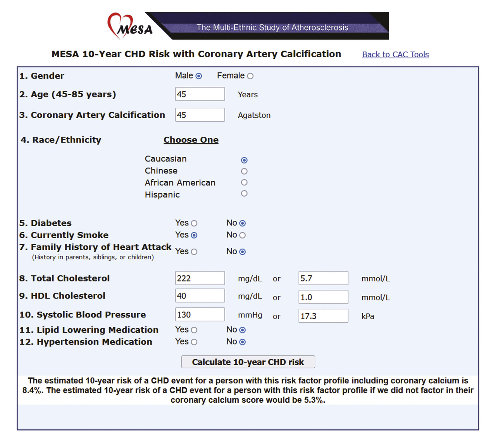Open the Back to CAC Tools link
This screenshot has height=448, width=496.
point(395,55)
